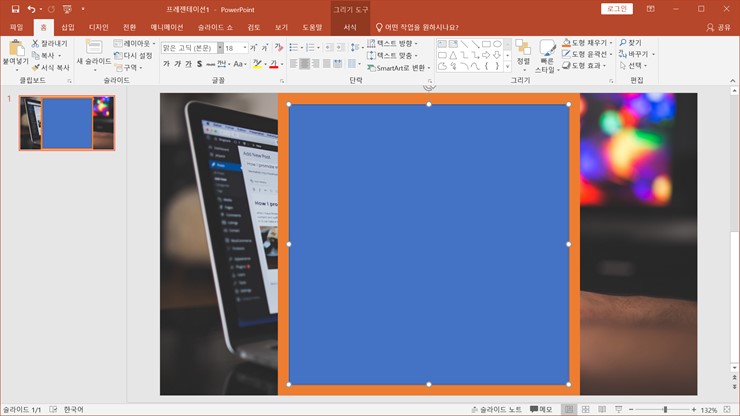Open the Slide Show (슬라이드 쇼) tab
This screenshot has width=740, height=416.
tap(215, 27)
